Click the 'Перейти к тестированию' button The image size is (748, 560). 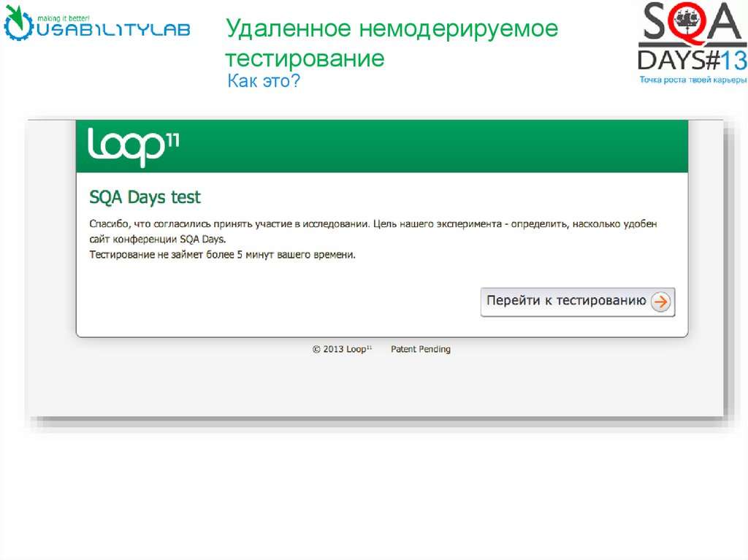[578, 302]
